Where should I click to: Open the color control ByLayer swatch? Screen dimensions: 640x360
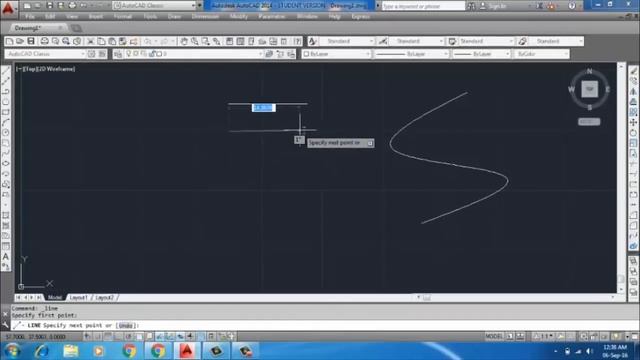pyautogui.click(x=336, y=54)
